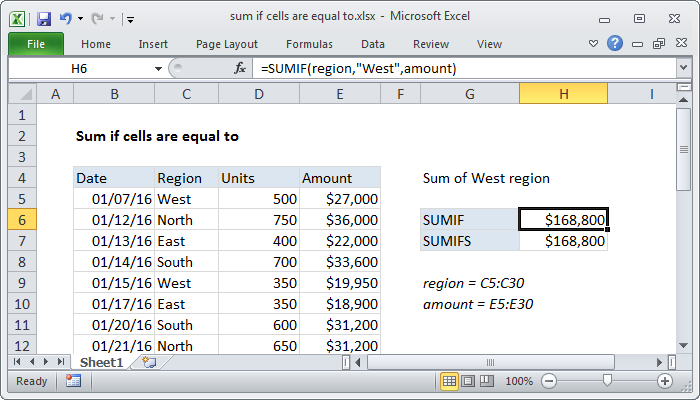This screenshot has height=400, width=700.
Task: Click the insert new worksheet tab icon
Action: (149, 361)
